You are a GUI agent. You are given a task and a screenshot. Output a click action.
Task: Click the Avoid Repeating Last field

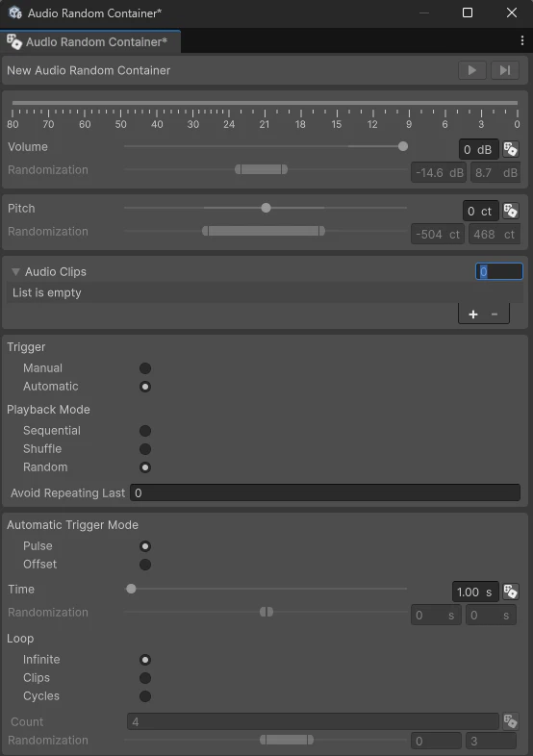pyautogui.click(x=325, y=492)
